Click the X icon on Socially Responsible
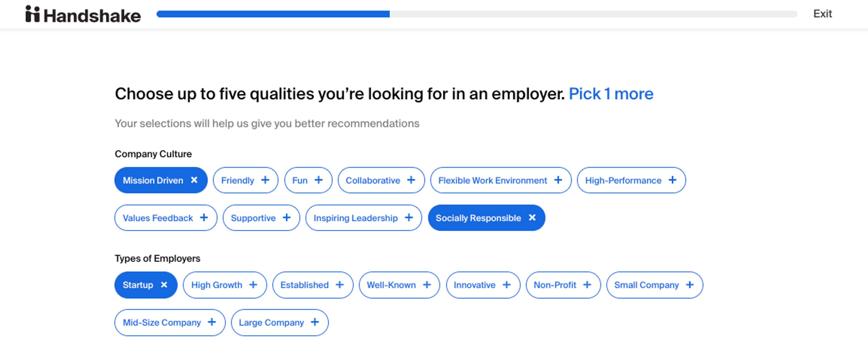This screenshot has width=868, height=354. pyautogui.click(x=532, y=218)
